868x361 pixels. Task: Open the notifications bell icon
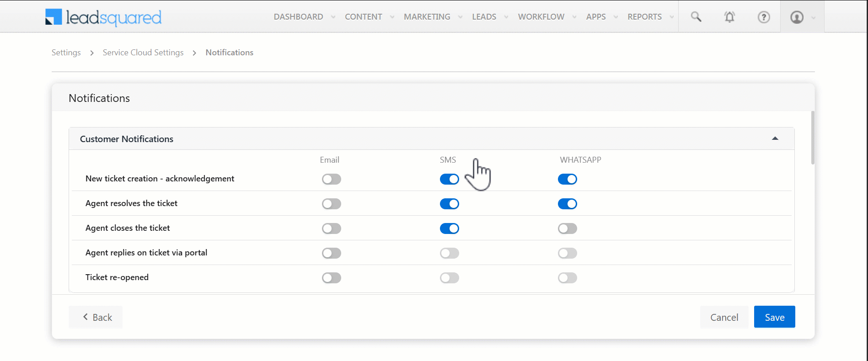click(729, 17)
